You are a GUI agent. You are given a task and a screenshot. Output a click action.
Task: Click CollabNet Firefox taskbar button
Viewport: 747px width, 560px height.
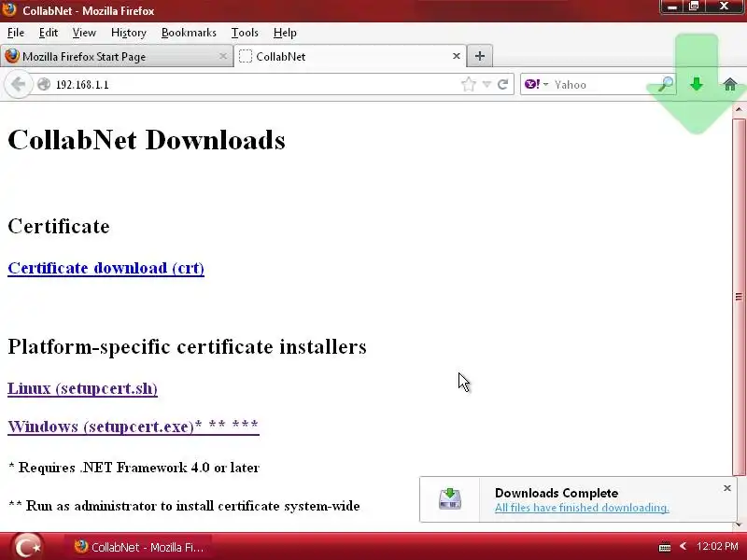tap(139, 547)
